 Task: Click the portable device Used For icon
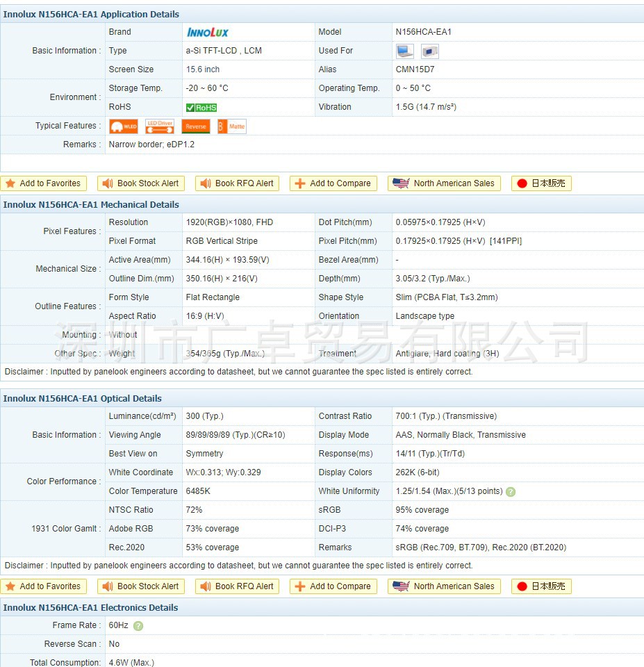pos(429,51)
